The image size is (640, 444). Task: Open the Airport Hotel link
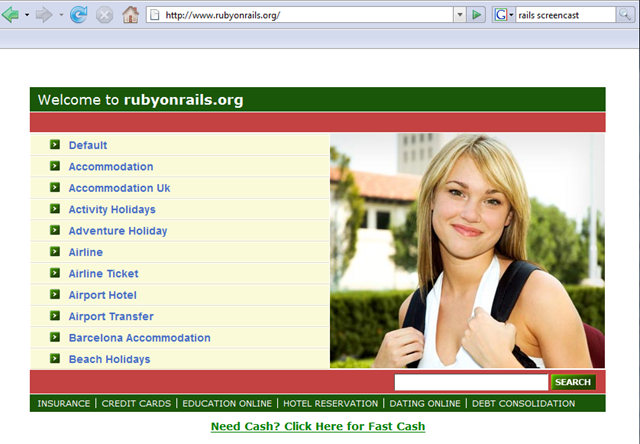click(x=102, y=295)
